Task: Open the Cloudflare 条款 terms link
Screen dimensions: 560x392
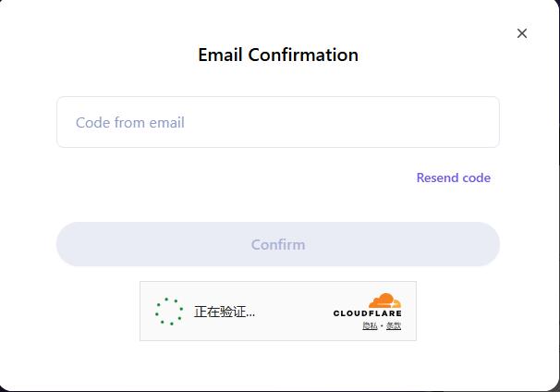Action: [x=394, y=326]
